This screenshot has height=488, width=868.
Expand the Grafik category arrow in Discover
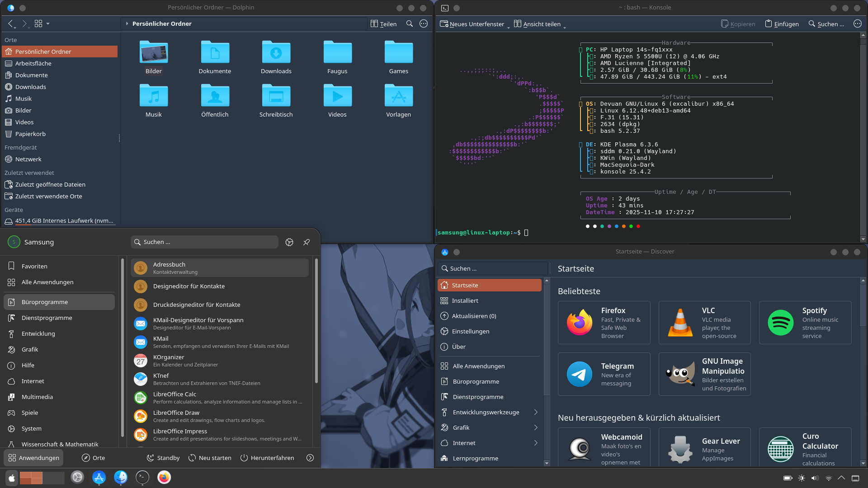tap(536, 427)
